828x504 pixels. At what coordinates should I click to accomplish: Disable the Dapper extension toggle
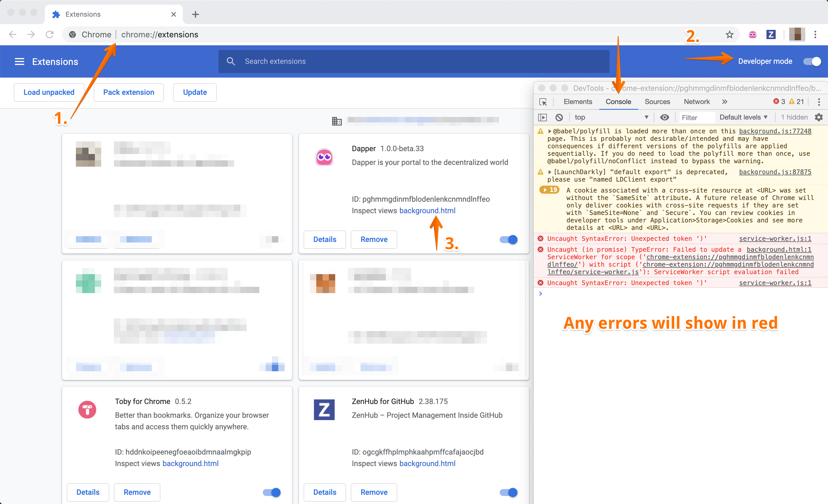click(x=508, y=239)
